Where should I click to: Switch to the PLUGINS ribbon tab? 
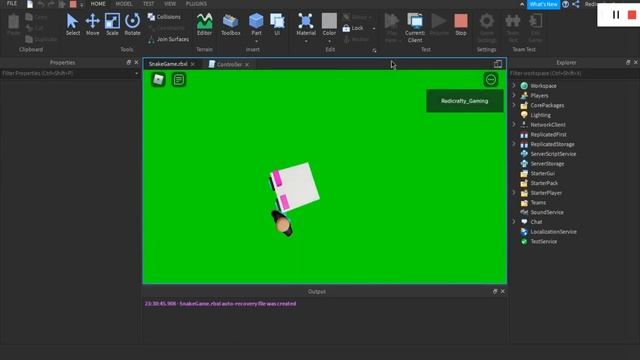pos(196,4)
